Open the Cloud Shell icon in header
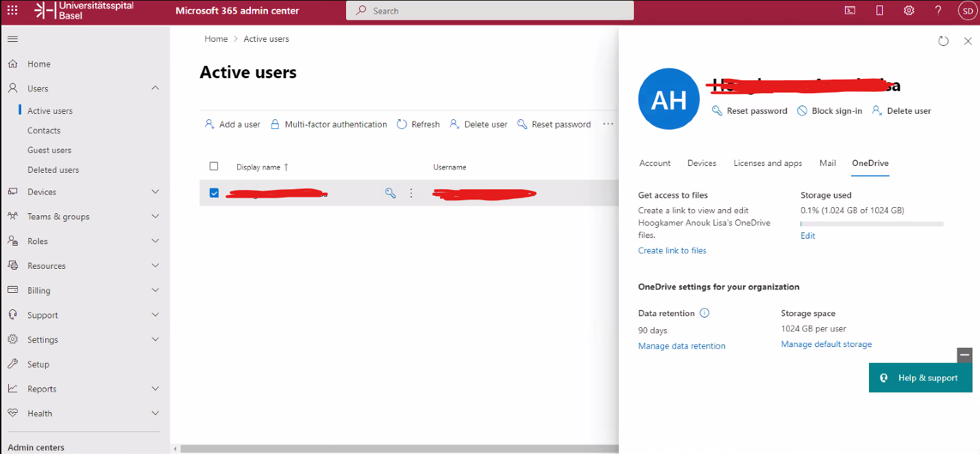The image size is (980, 454). [850, 10]
